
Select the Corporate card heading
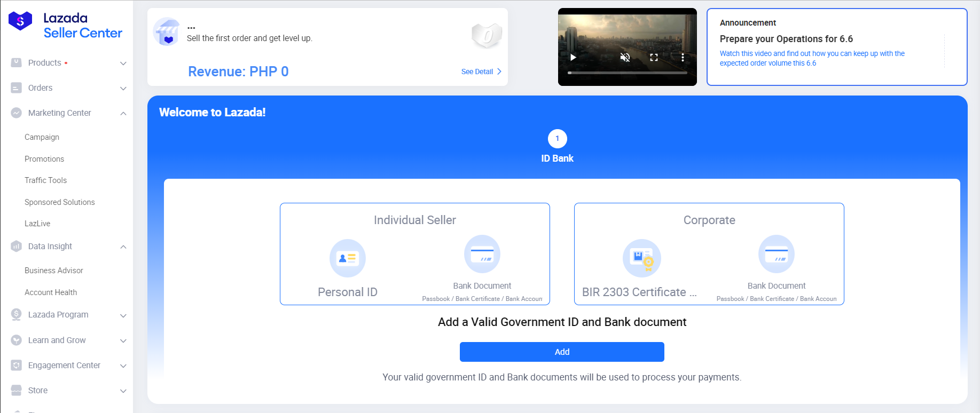point(709,220)
